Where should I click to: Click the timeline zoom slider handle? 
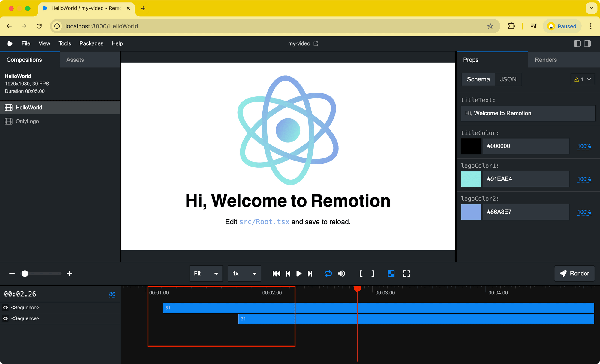[25, 274]
